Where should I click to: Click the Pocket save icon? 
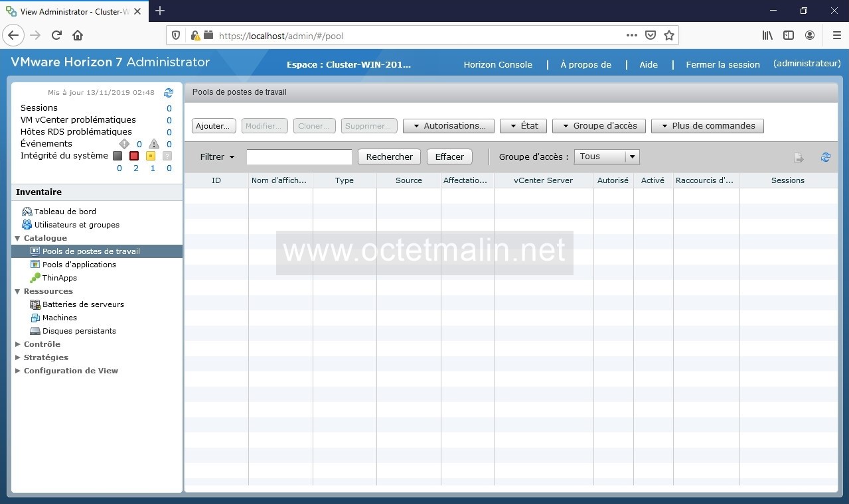click(x=651, y=36)
